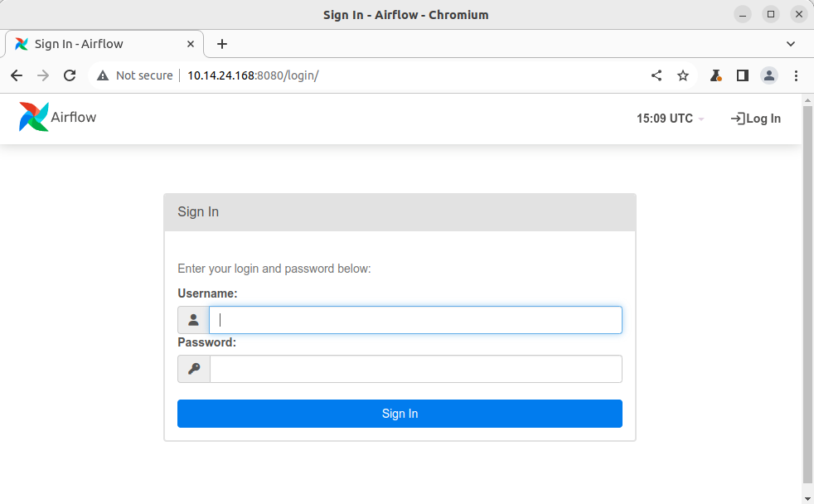Click the Not secure warning indicator
The width and height of the screenshot is (814, 504).
point(134,75)
